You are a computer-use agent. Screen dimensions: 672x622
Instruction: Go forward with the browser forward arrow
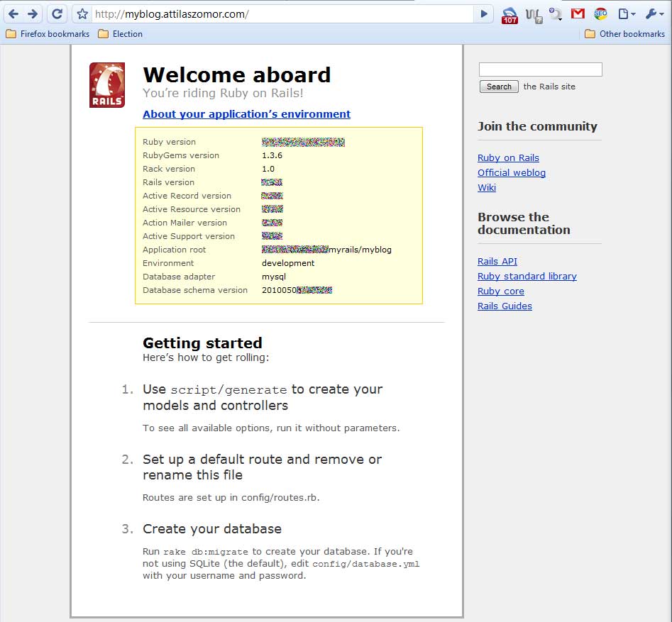[33, 14]
